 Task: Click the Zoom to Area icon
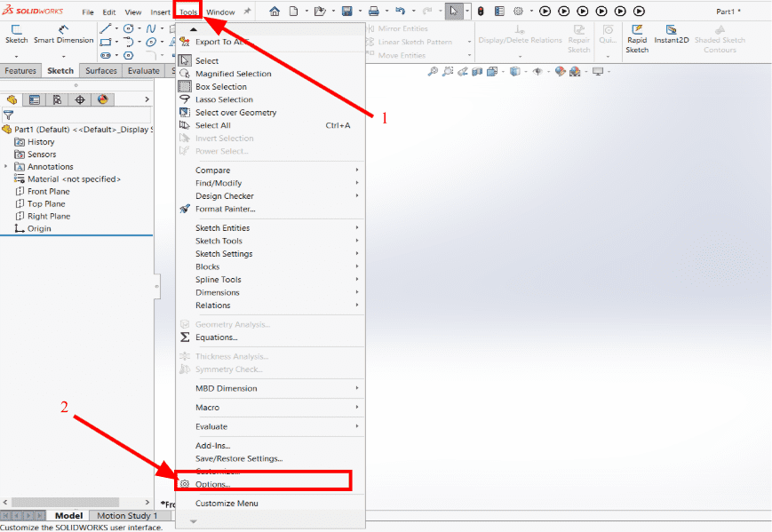tap(448, 71)
